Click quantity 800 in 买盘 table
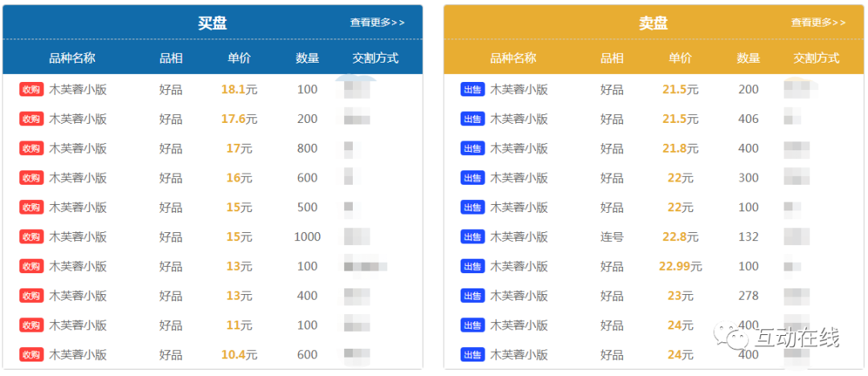Image resolution: width=868 pixels, height=376 pixels. point(307,148)
